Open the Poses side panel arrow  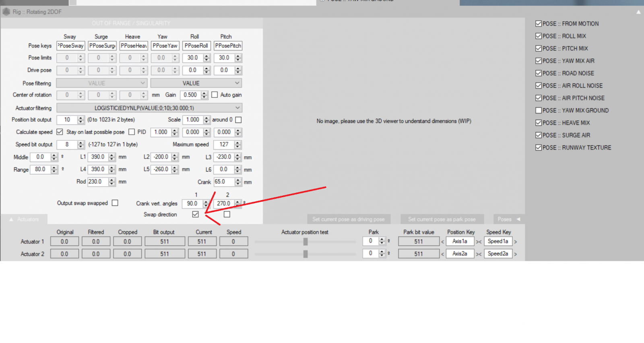point(518,219)
